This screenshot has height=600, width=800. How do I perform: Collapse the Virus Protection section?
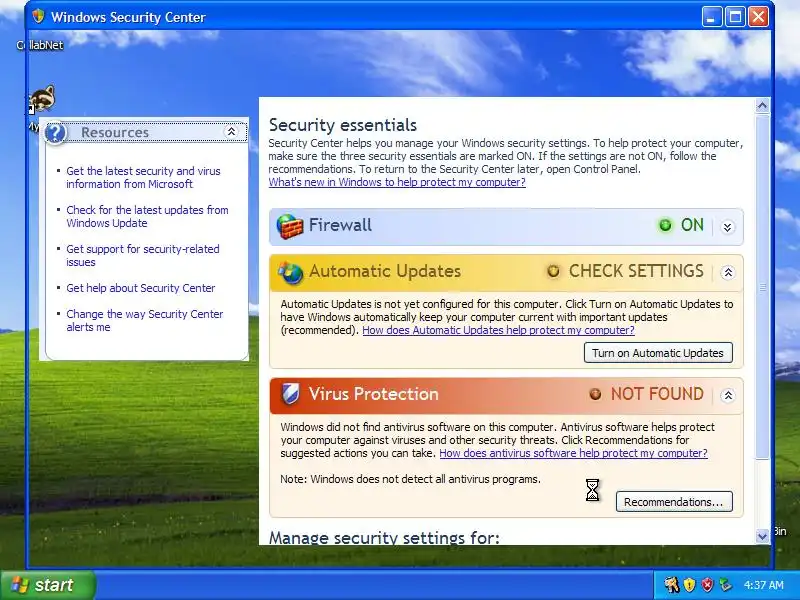[728, 395]
